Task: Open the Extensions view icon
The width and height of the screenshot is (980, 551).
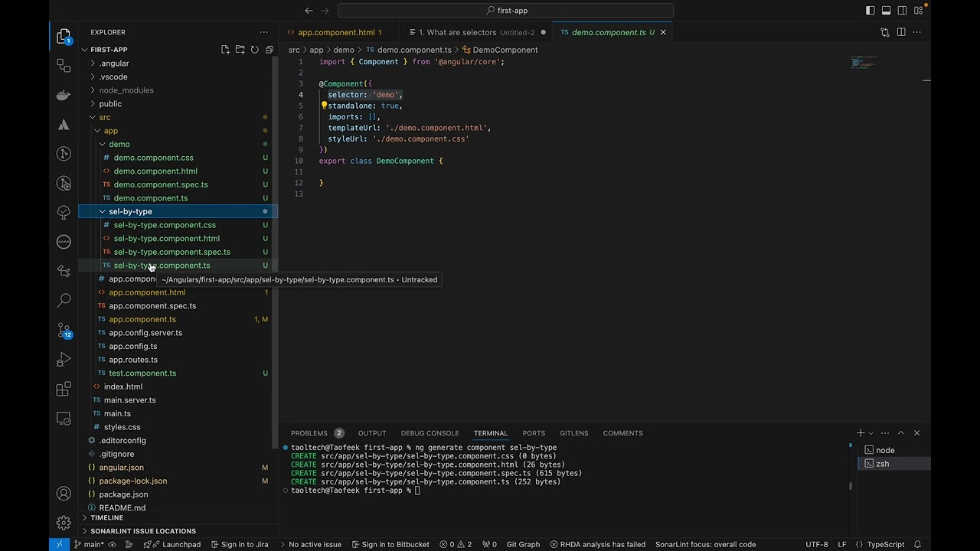Action: click(64, 390)
